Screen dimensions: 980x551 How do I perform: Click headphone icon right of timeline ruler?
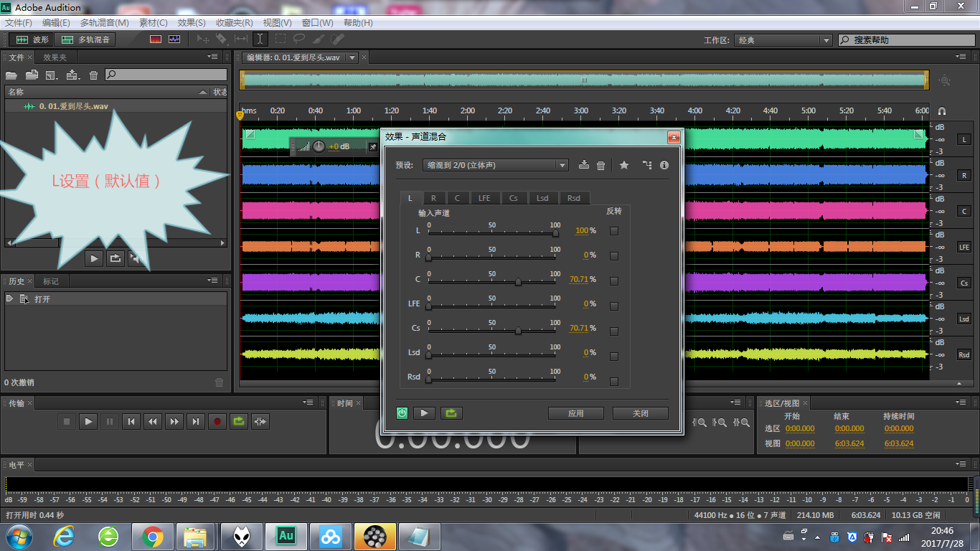942,111
